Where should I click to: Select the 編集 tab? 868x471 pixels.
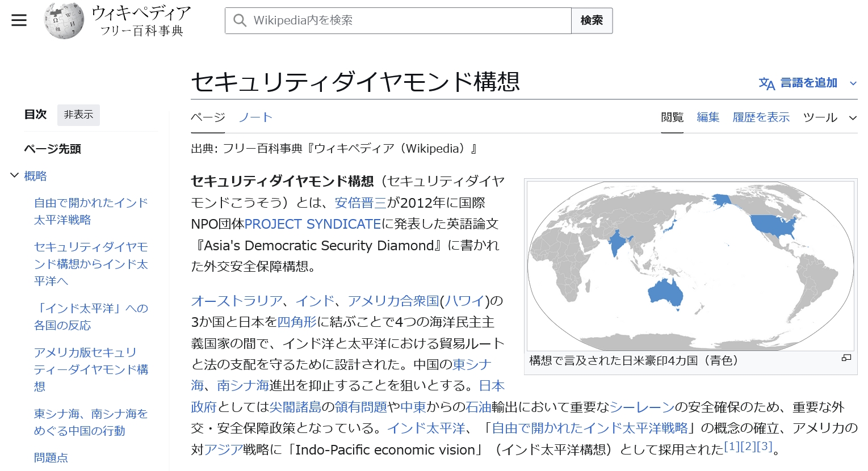click(x=708, y=117)
